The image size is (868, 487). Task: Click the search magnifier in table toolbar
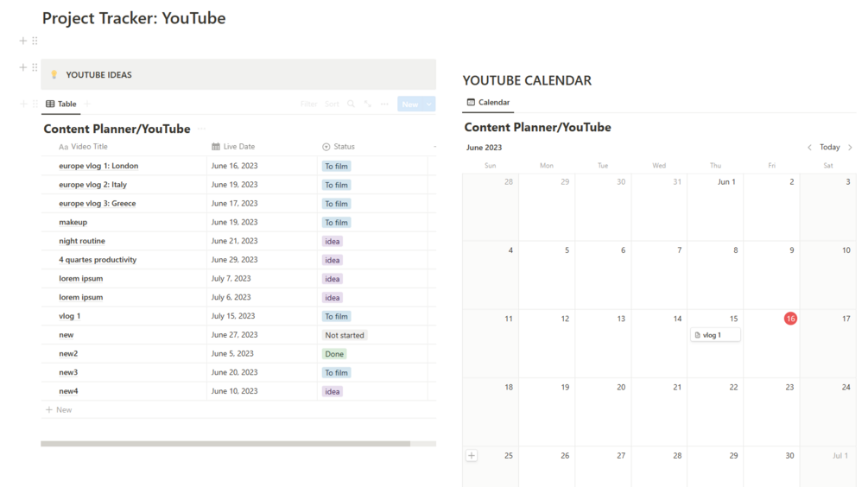pyautogui.click(x=351, y=104)
